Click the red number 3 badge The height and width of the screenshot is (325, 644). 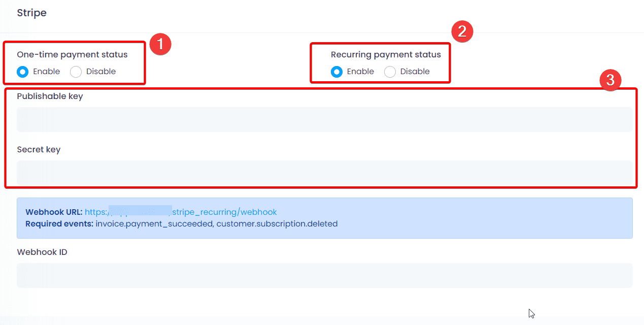(x=611, y=80)
